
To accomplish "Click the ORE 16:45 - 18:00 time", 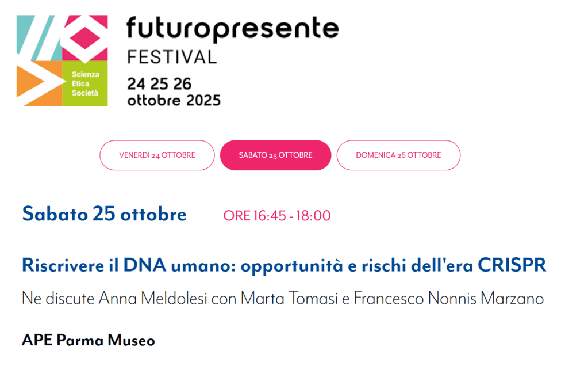I will click(x=277, y=216).
